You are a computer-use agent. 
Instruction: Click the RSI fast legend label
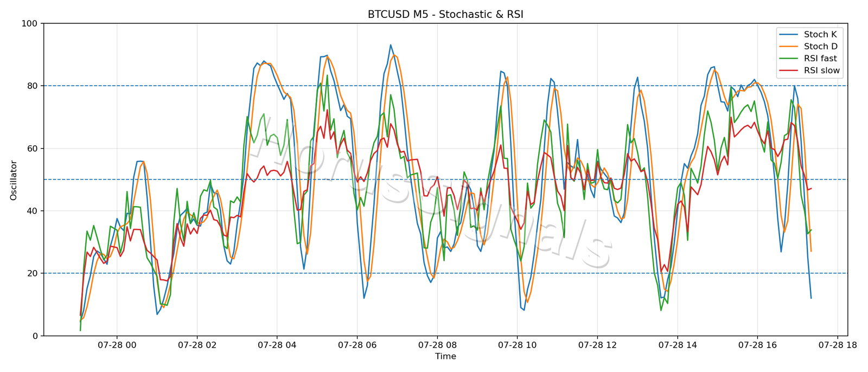coord(820,59)
